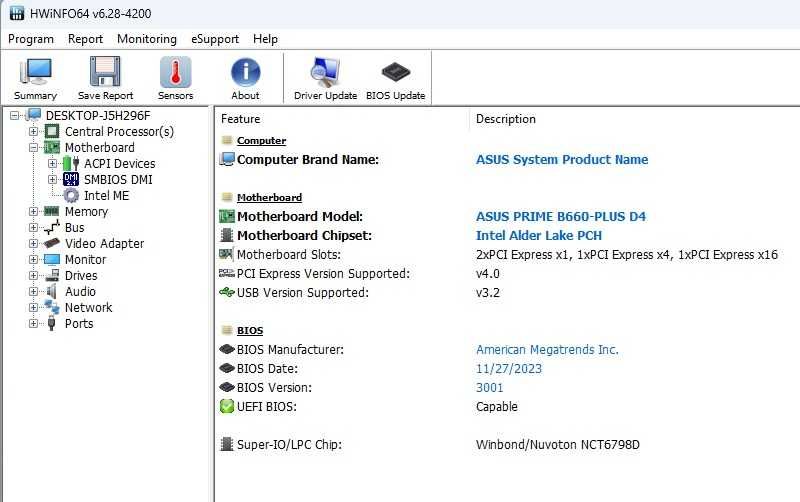Click the BIOS Update chip icon

click(395, 72)
